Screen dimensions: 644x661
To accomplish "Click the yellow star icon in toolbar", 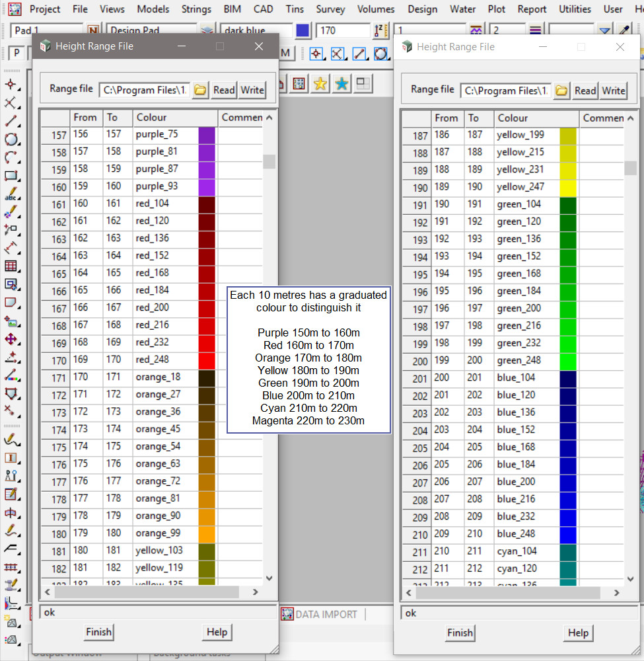I will coord(320,83).
